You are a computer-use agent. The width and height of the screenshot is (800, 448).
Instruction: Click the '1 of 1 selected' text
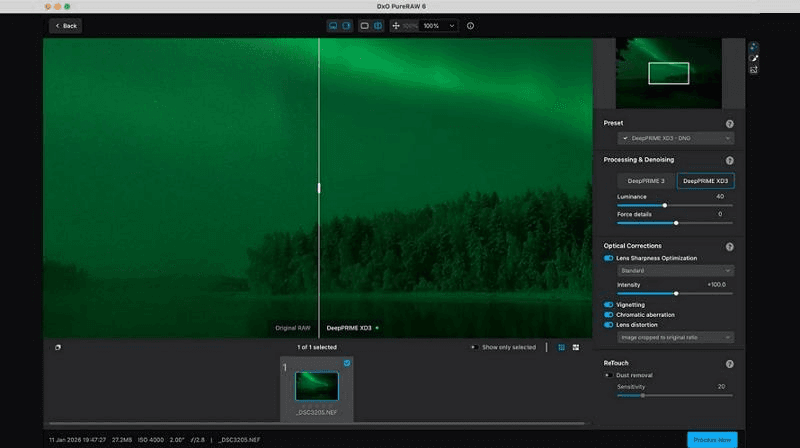click(x=317, y=347)
